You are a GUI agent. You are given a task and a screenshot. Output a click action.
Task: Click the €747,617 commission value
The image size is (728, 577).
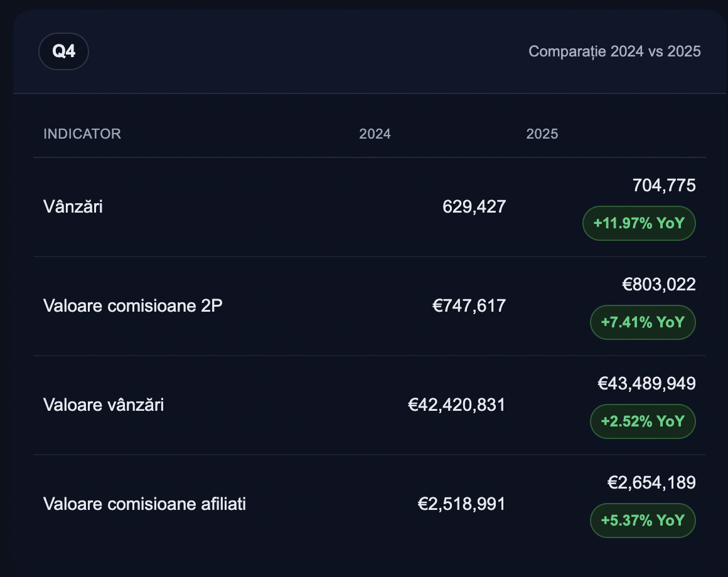pos(469,305)
